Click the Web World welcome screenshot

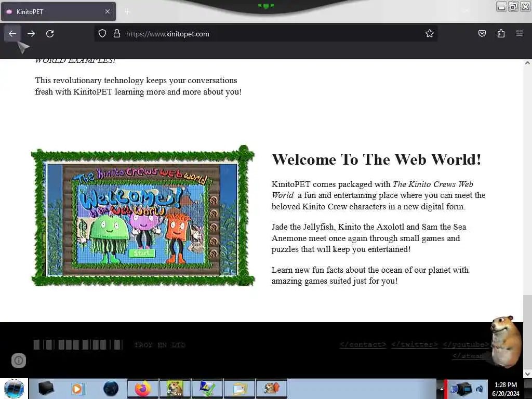coord(143,216)
